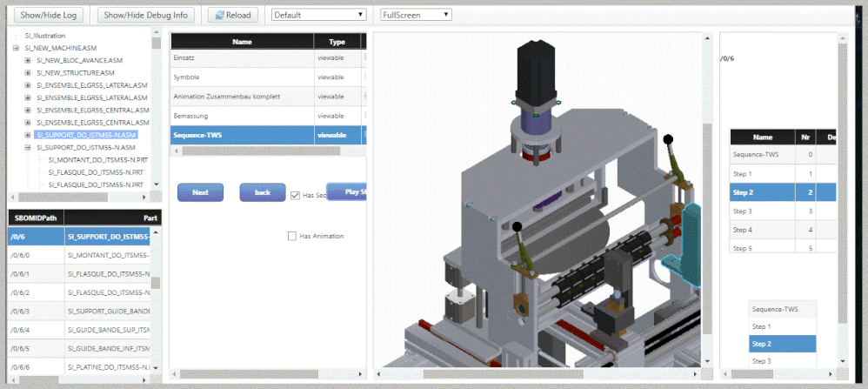Screen dimensions: 868x389
Task: Select the Symbole row
Action: point(268,77)
